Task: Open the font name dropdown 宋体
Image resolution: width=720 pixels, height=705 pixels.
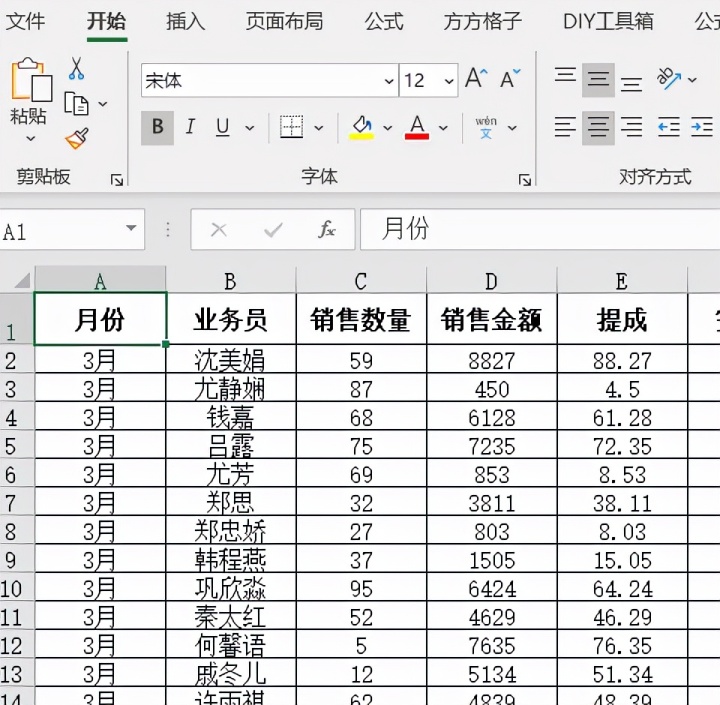Action: point(389,81)
